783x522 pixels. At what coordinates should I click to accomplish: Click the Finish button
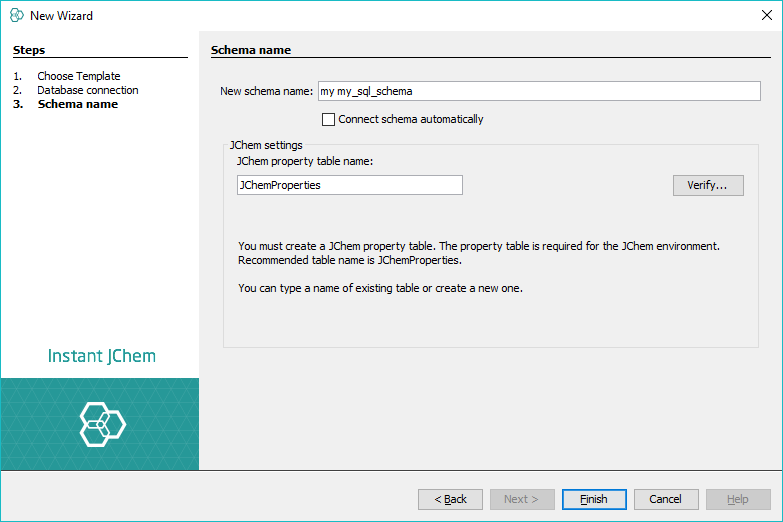[x=594, y=499]
